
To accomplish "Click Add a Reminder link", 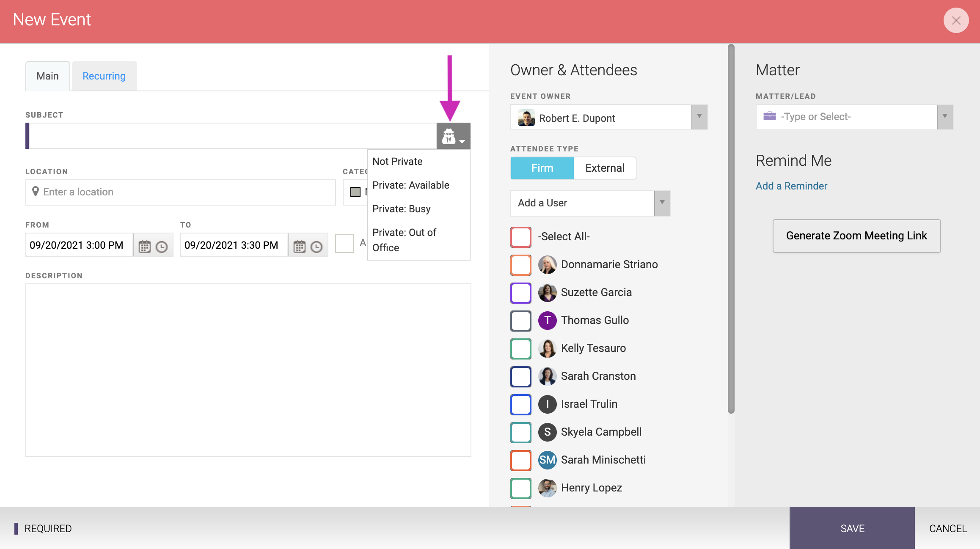I will 791,186.
